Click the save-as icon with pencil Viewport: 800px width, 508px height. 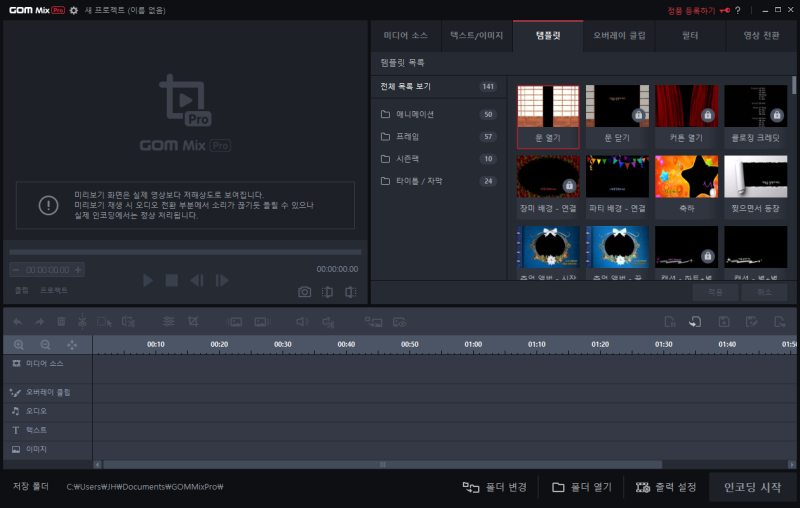(751, 322)
